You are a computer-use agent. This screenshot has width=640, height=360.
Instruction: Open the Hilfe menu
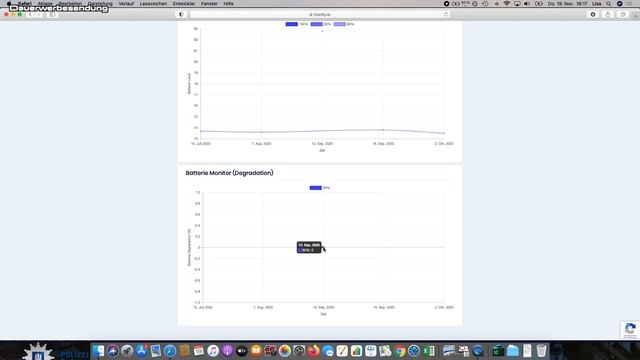(229, 4)
